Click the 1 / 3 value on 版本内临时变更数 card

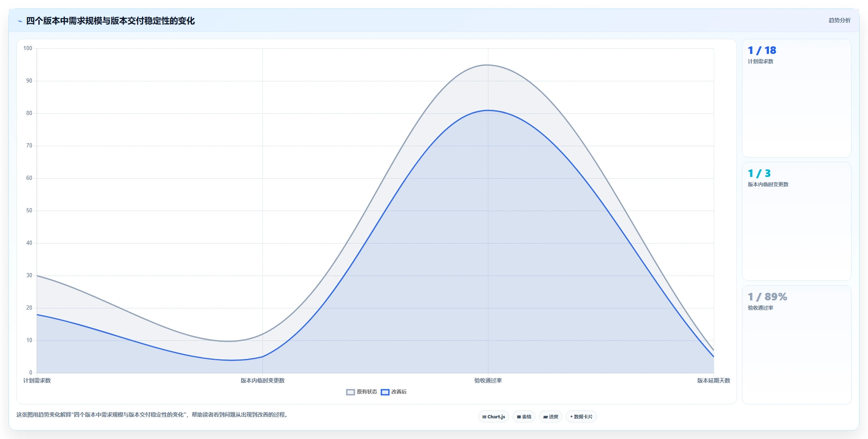click(x=759, y=174)
